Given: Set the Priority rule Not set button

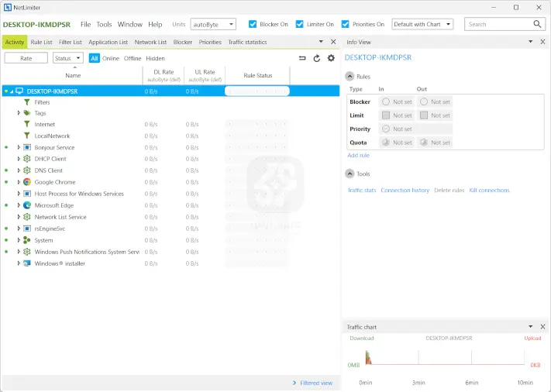Looking at the screenshot, I should click(415, 129).
